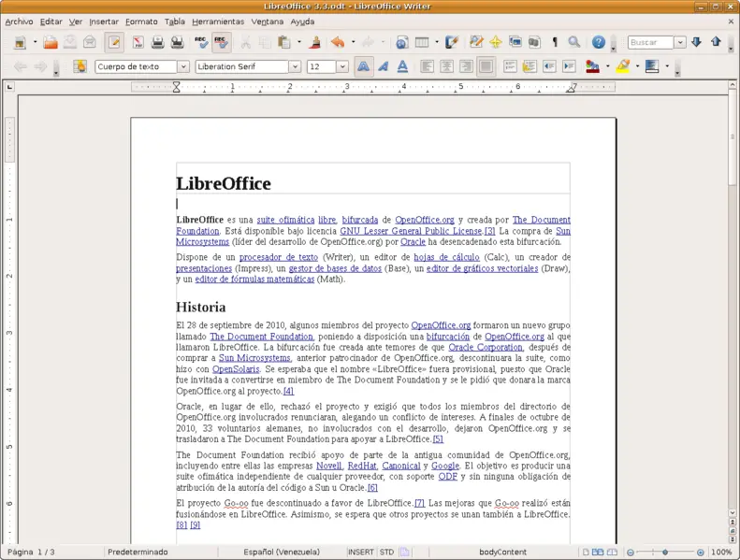Open LibreOffice Help question mark icon
Image resolution: width=740 pixels, height=560 pixels.
[x=599, y=42]
